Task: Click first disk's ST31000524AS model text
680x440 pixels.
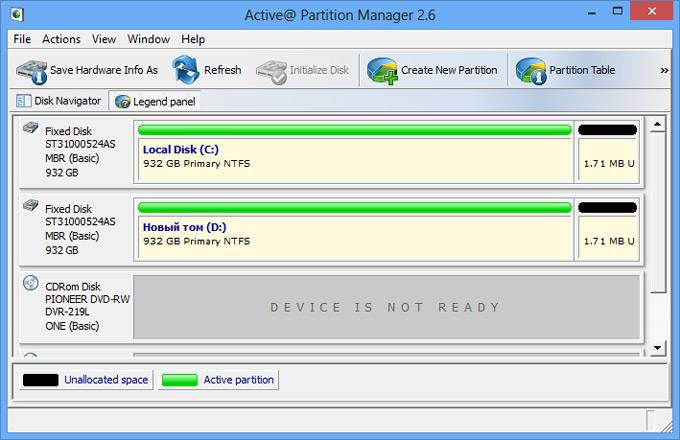Action: click(x=80, y=144)
